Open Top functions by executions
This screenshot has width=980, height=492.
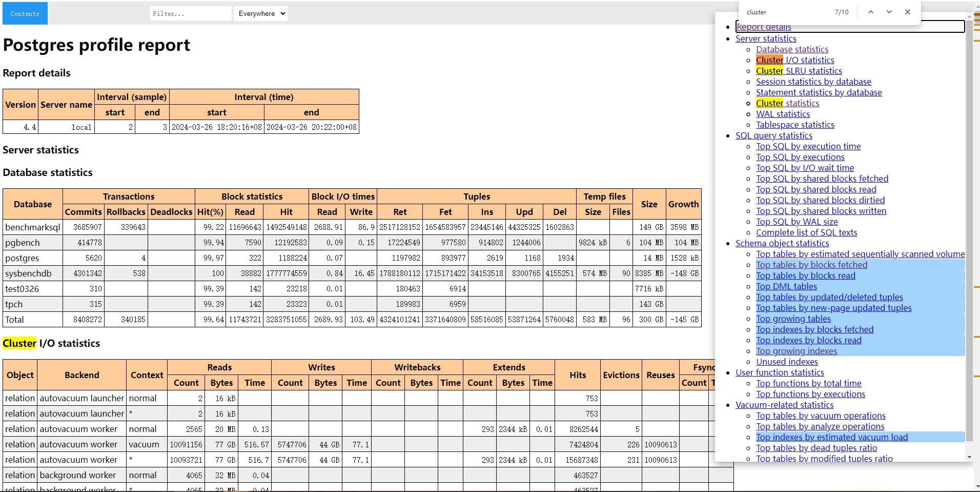click(810, 394)
